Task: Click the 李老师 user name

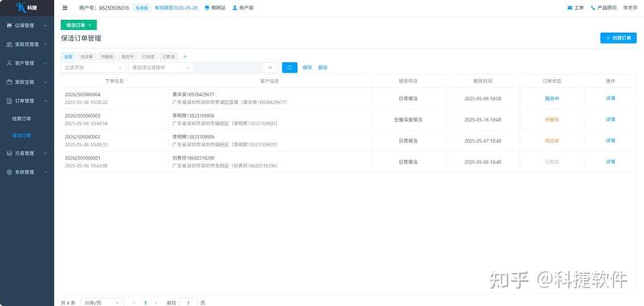Action: coord(630,8)
